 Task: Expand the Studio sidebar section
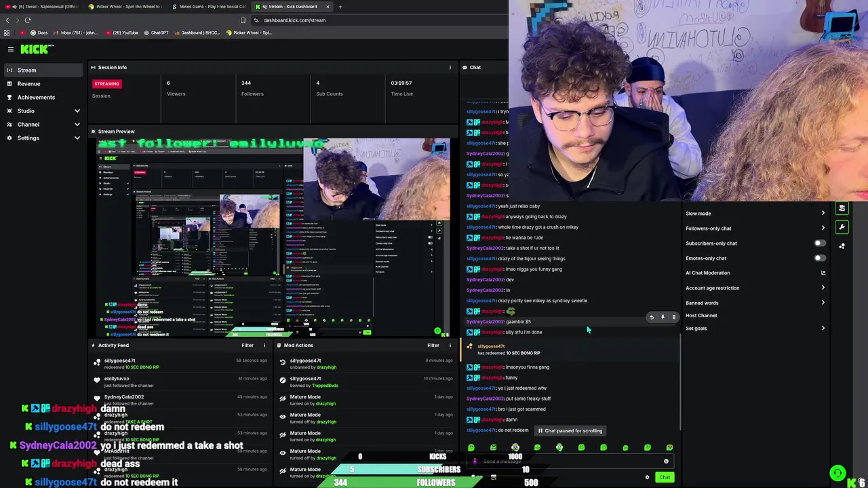[43, 110]
